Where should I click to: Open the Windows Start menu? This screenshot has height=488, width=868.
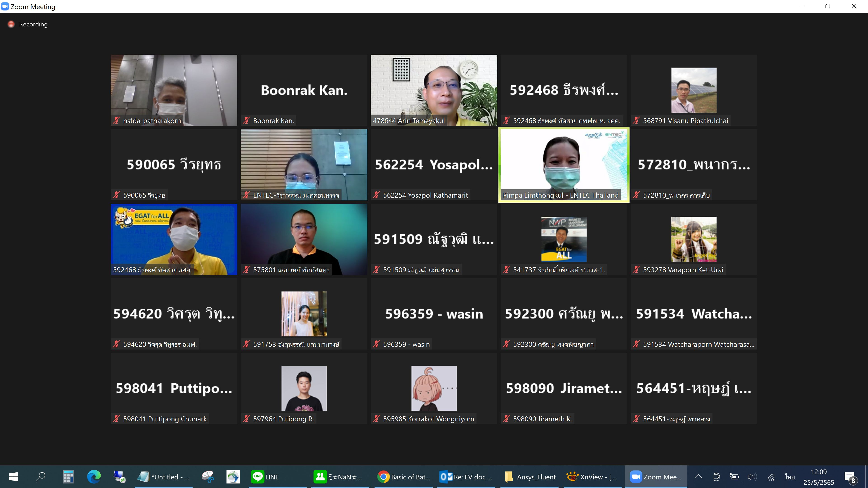click(14, 477)
